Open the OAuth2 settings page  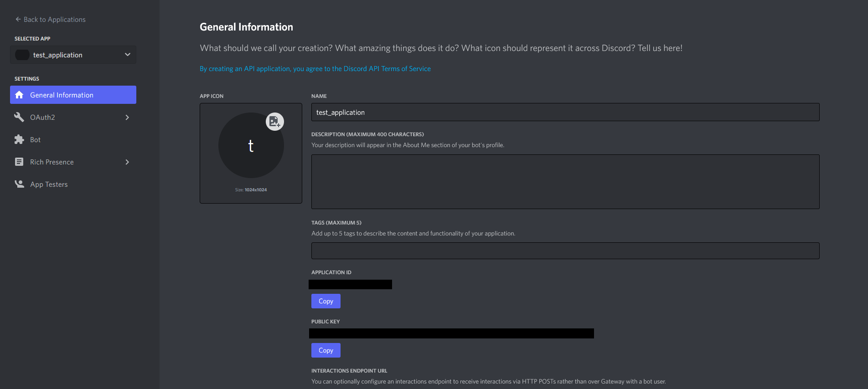[x=73, y=117]
